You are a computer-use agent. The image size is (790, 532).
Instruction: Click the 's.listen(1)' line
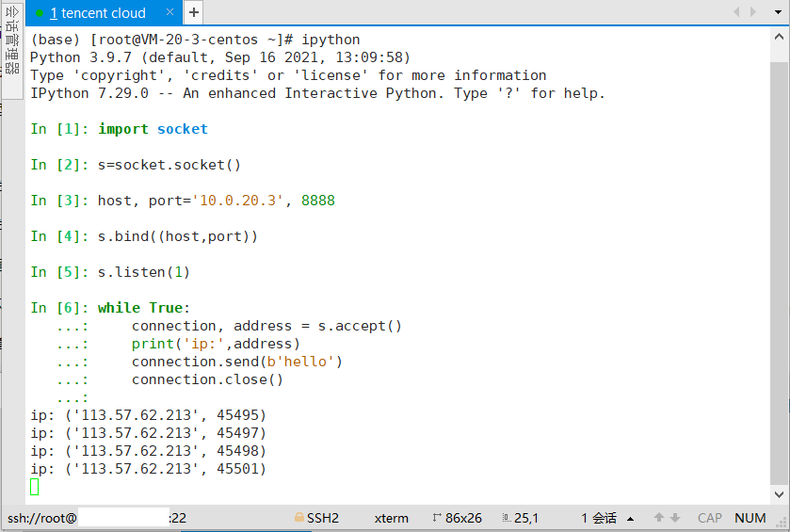click(x=143, y=272)
